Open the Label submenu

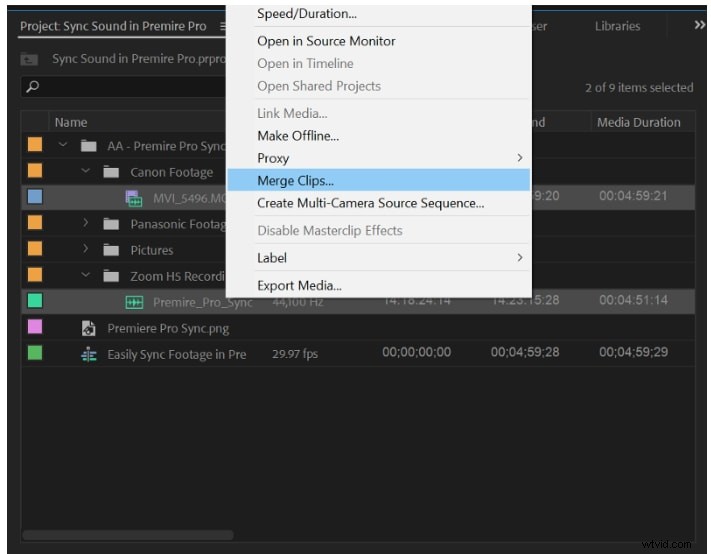(378, 258)
